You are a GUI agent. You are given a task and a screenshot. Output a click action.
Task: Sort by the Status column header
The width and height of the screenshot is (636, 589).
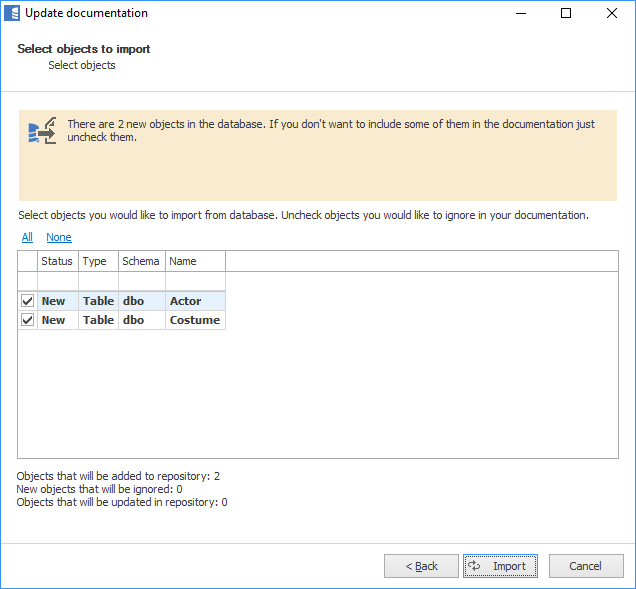tap(57, 261)
